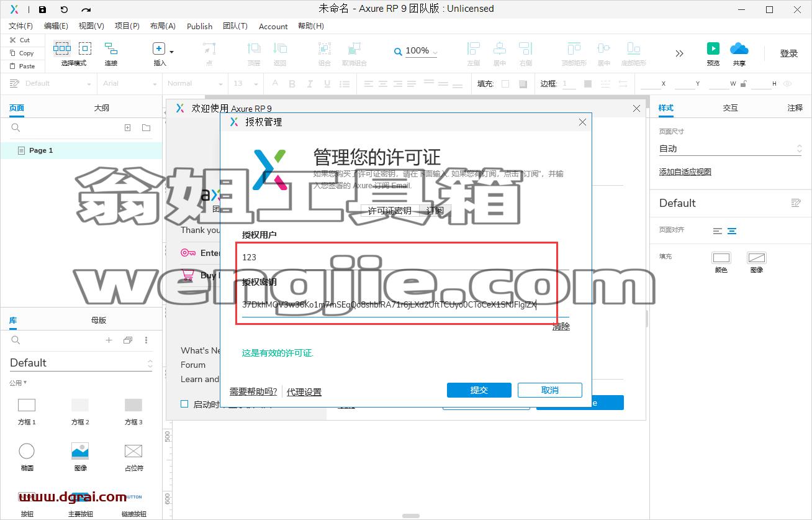Open the File (文件) menu
The image size is (812, 520).
click(x=20, y=26)
